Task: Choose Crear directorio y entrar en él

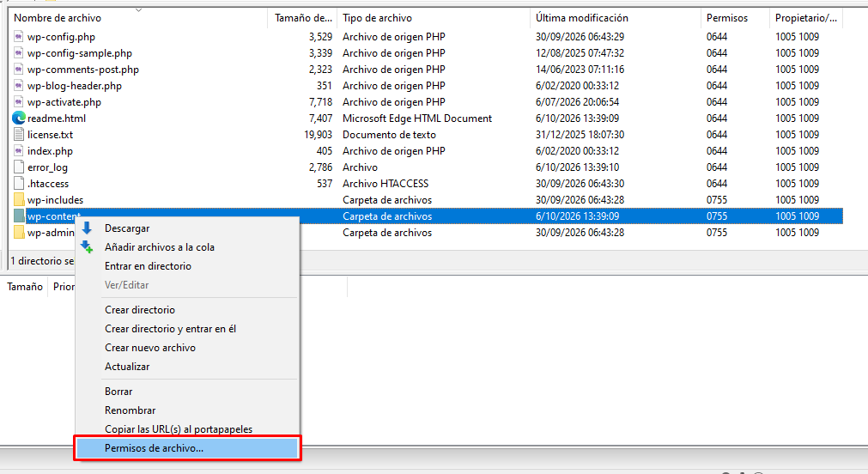Action: pyautogui.click(x=171, y=328)
